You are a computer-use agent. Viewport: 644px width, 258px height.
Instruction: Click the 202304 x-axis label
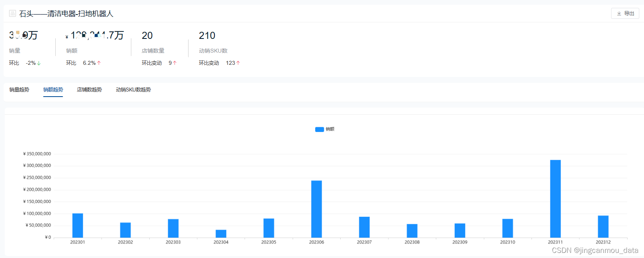point(221,242)
